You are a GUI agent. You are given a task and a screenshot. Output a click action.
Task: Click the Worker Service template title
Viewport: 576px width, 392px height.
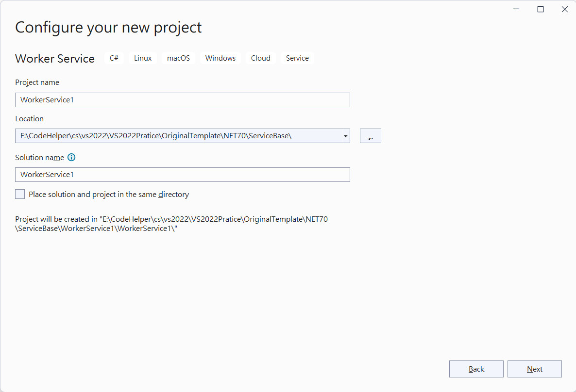(55, 59)
